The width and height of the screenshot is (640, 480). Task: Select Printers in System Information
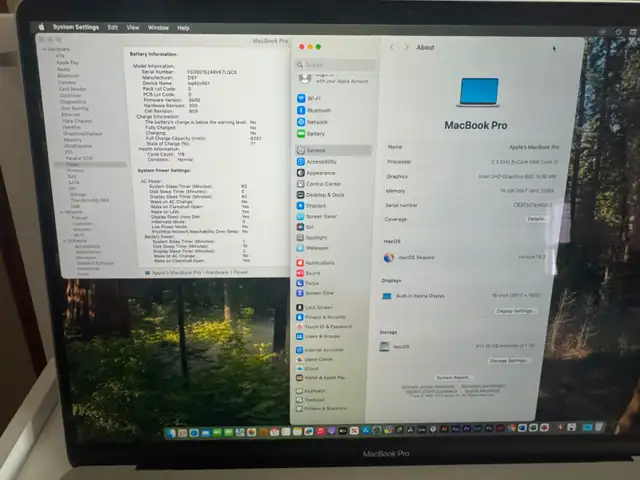click(76, 170)
